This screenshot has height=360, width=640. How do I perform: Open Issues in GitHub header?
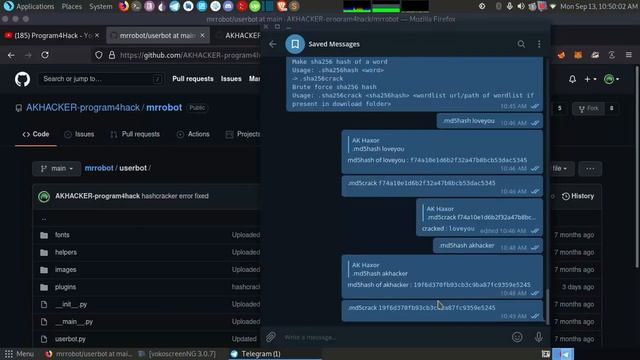point(231,79)
